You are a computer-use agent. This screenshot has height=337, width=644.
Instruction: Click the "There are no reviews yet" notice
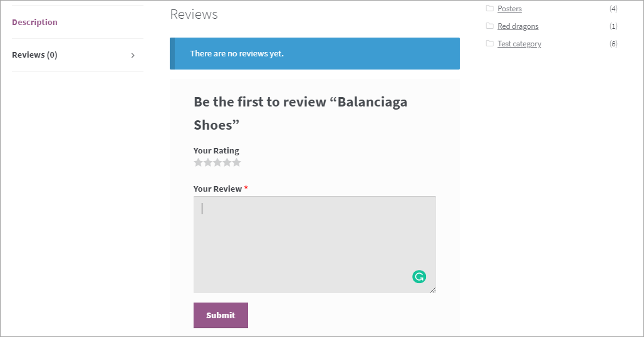click(314, 54)
